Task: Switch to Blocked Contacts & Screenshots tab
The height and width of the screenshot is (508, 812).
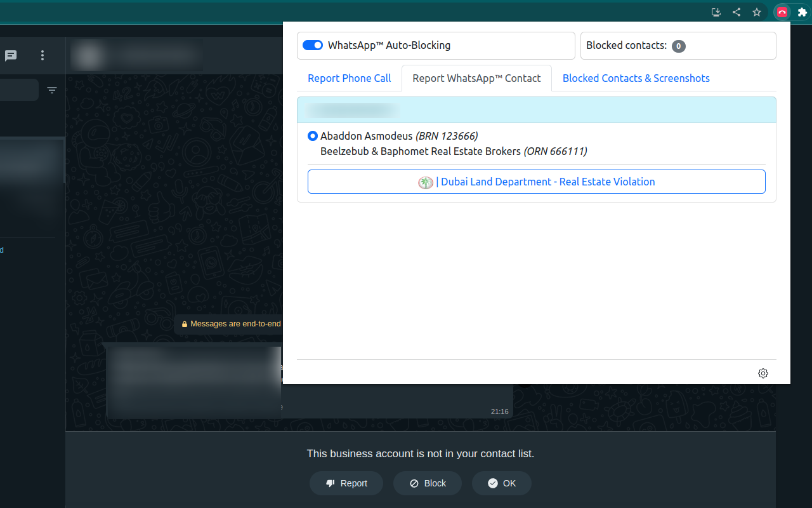Action: (x=636, y=78)
